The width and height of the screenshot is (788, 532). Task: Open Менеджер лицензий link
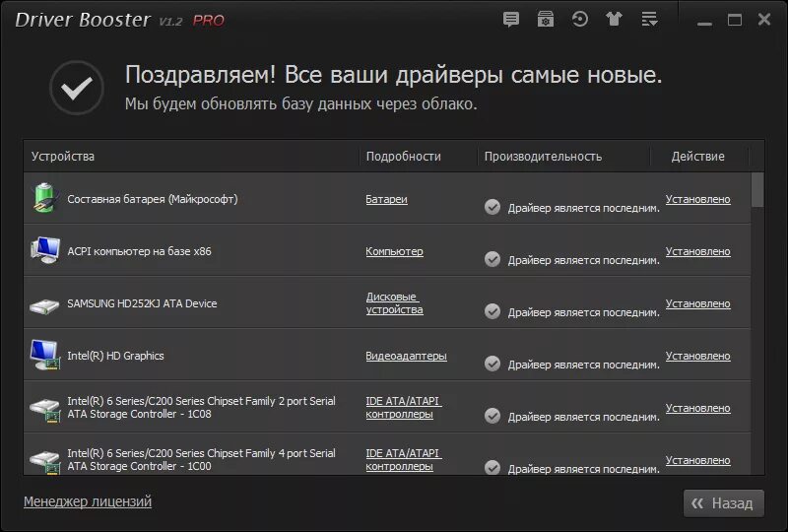(x=88, y=501)
